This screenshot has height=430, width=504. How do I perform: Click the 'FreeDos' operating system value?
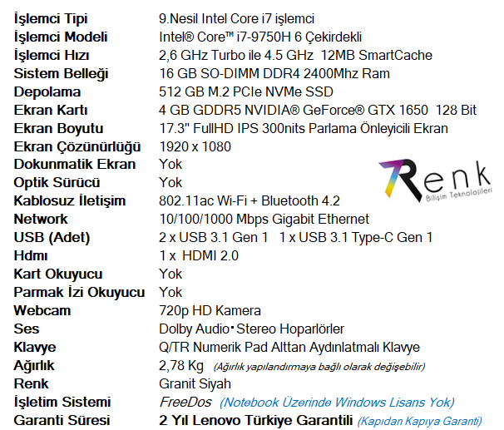(x=185, y=403)
